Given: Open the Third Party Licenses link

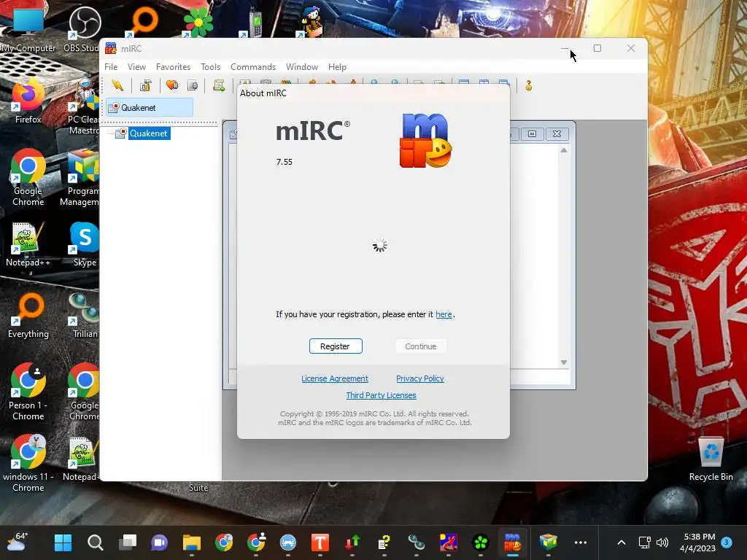Looking at the screenshot, I should click(381, 395).
